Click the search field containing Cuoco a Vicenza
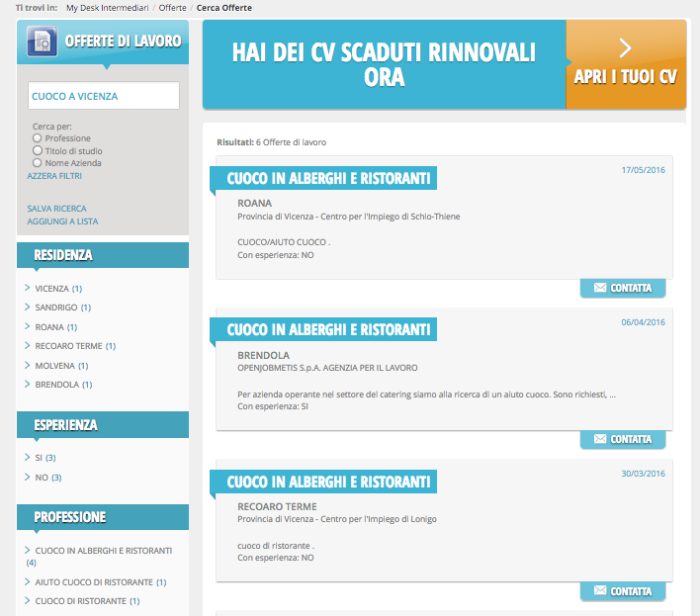Image resolution: width=700 pixels, height=616 pixels. (103, 96)
